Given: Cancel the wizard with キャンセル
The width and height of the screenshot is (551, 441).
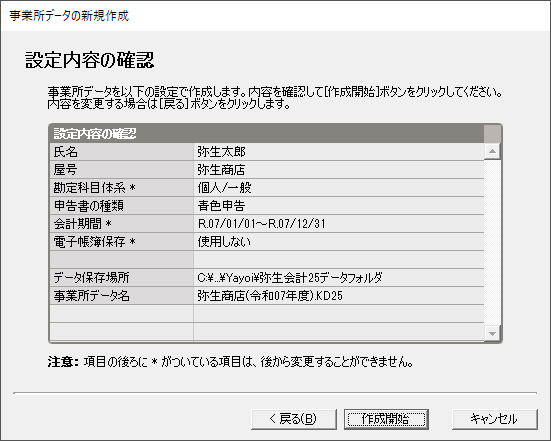Looking at the screenshot, I should point(494,419).
